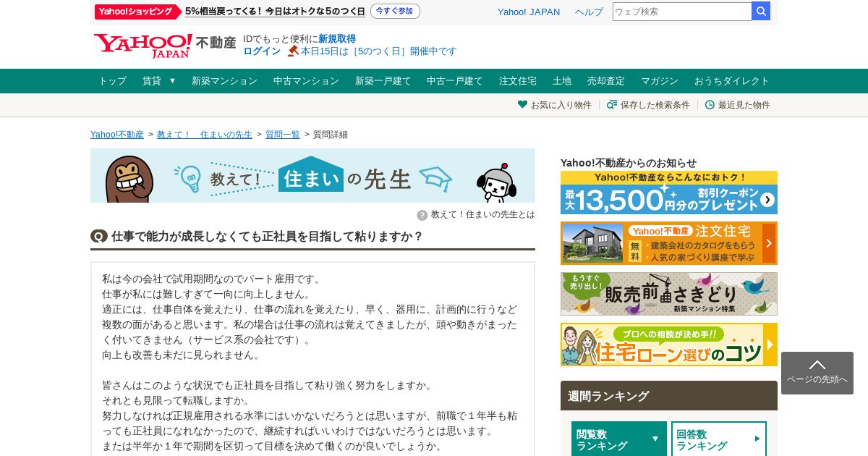Click the 保存した検索条件 link text
The width and height of the screenshot is (868, 456).
655,105
